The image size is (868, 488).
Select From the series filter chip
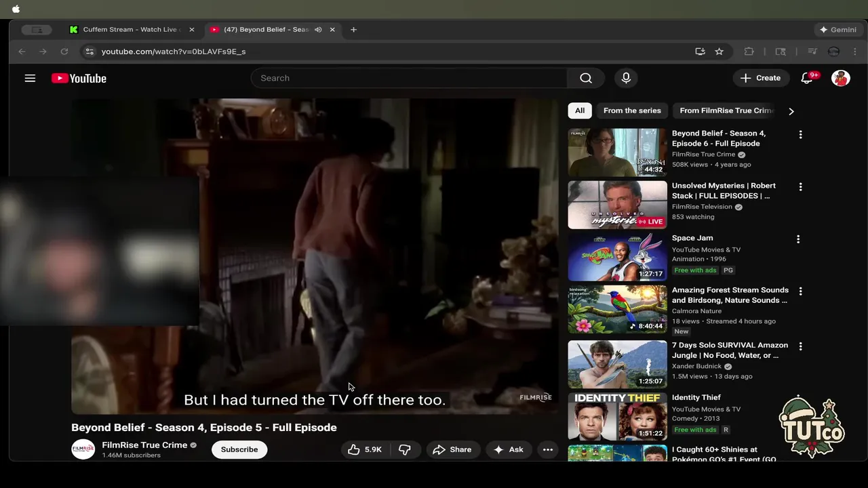pyautogui.click(x=632, y=110)
